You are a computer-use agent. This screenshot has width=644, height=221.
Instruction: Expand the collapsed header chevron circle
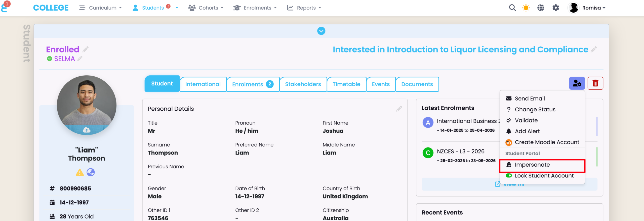point(321,31)
